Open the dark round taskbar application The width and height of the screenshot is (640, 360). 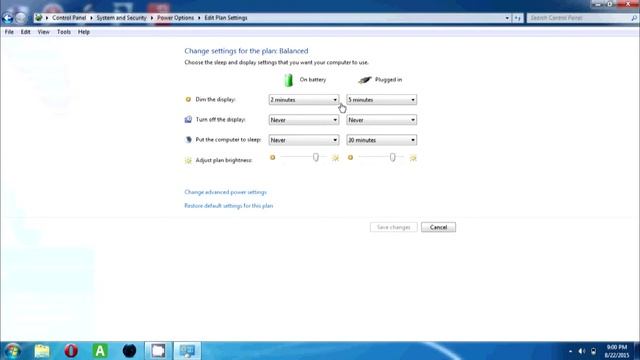tap(129, 351)
